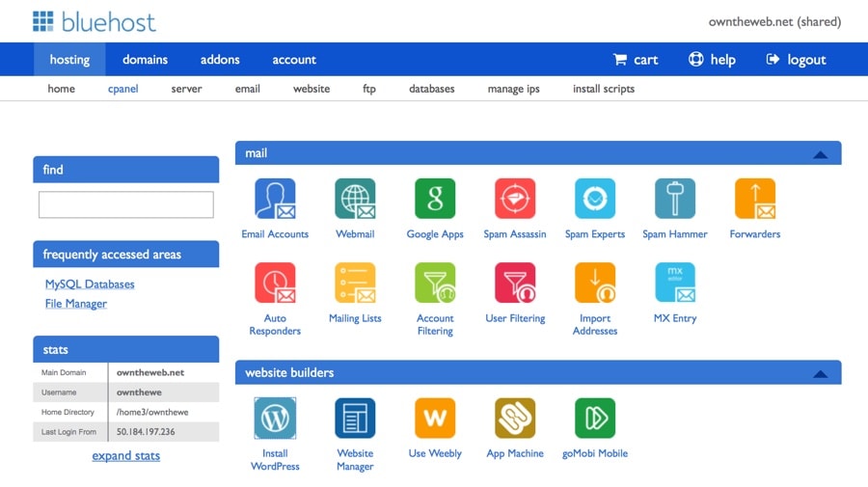Switch to the hosting tab
This screenshot has width=868, height=487.
[69, 59]
